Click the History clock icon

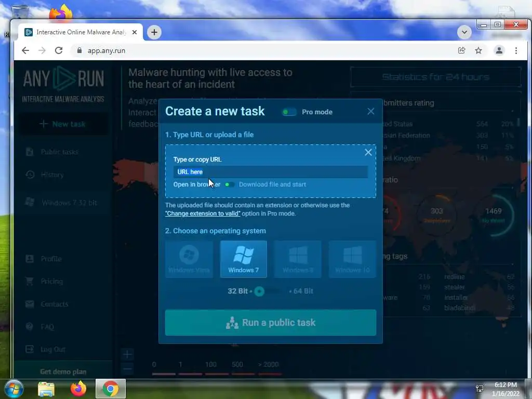point(30,175)
